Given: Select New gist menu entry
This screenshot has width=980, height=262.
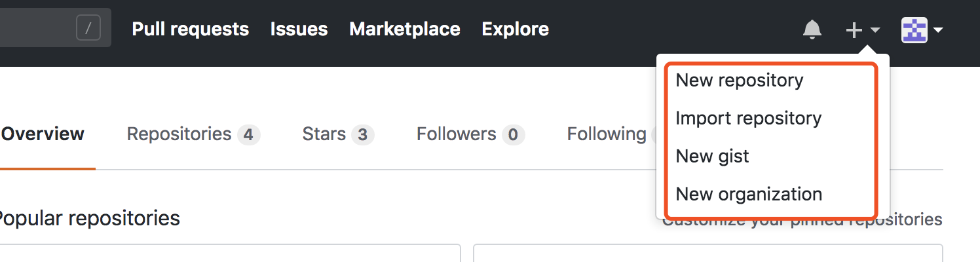Looking at the screenshot, I should coord(712,156).
